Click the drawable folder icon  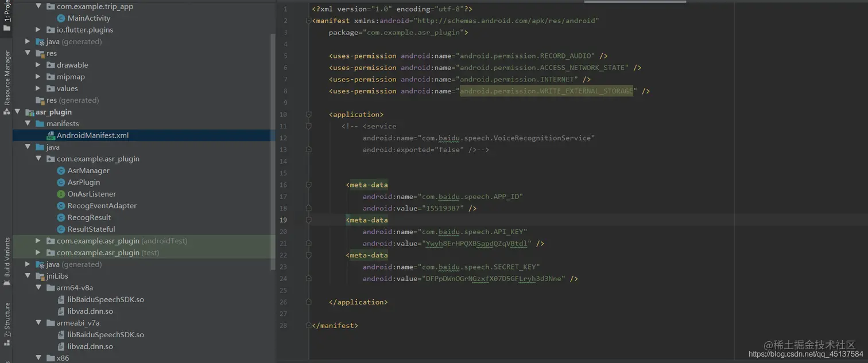51,65
